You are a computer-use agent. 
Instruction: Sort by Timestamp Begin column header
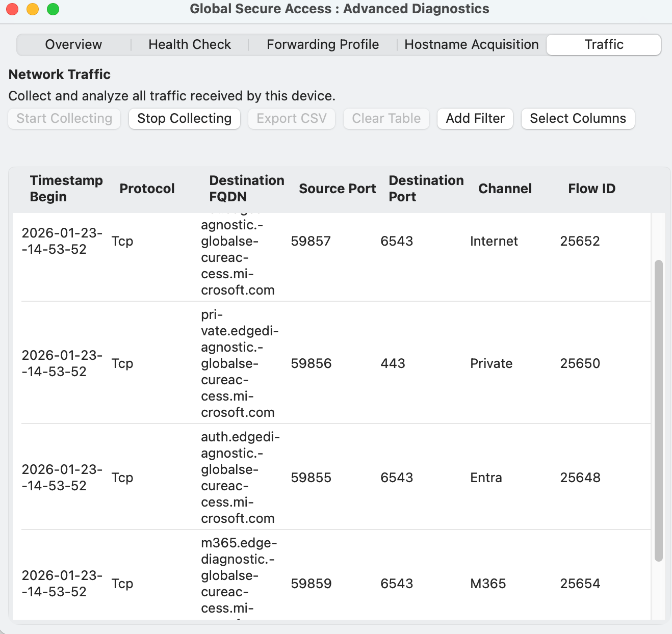coord(66,189)
